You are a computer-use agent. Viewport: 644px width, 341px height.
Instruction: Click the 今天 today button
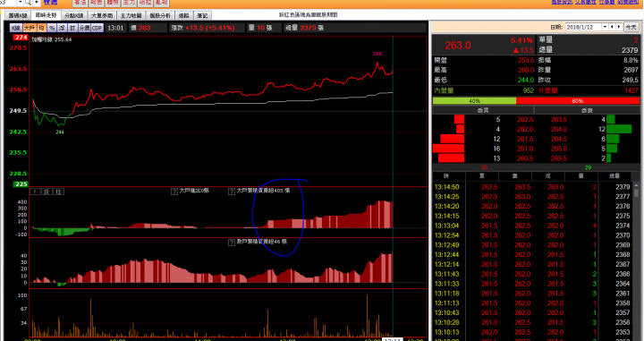click(x=631, y=27)
